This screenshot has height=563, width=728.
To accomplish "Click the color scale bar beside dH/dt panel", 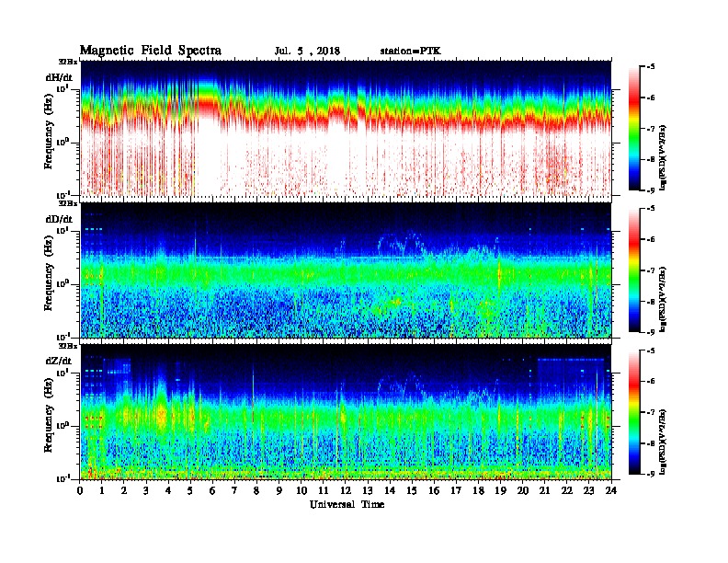I will (633, 129).
